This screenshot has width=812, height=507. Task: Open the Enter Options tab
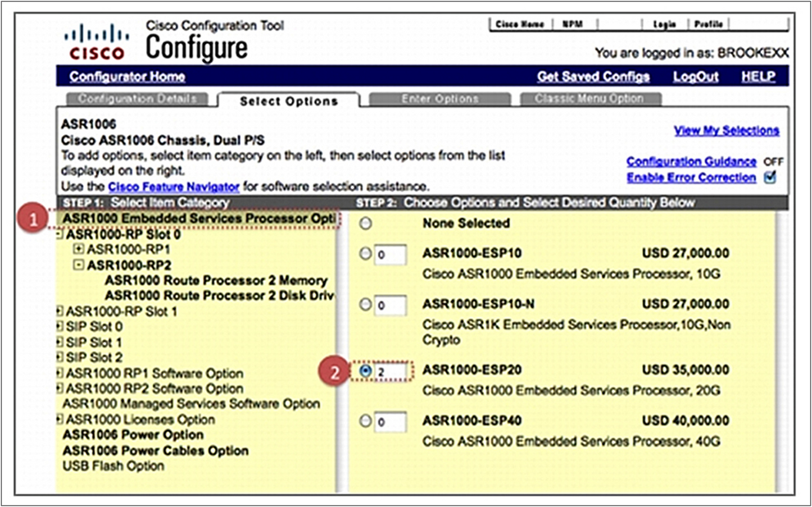point(439,99)
